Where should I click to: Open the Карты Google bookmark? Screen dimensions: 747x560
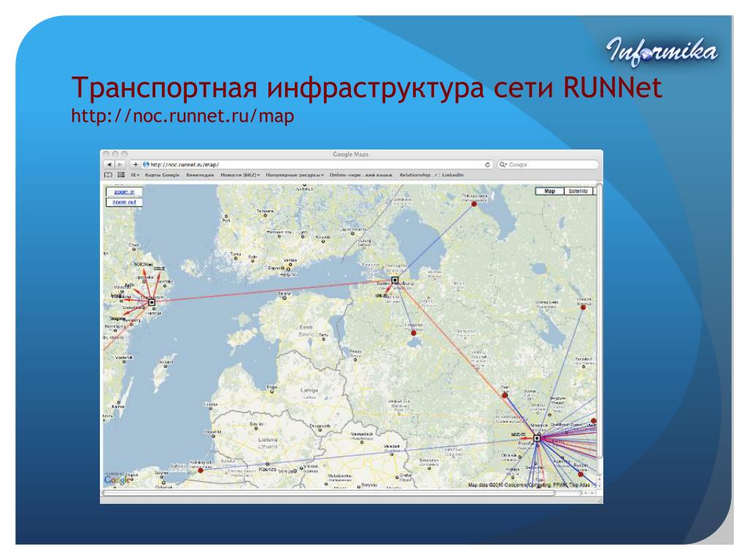pyautogui.click(x=162, y=175)
